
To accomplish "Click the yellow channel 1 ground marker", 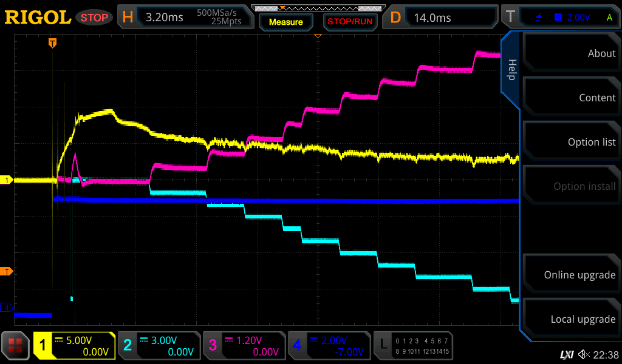I will 7,180.
